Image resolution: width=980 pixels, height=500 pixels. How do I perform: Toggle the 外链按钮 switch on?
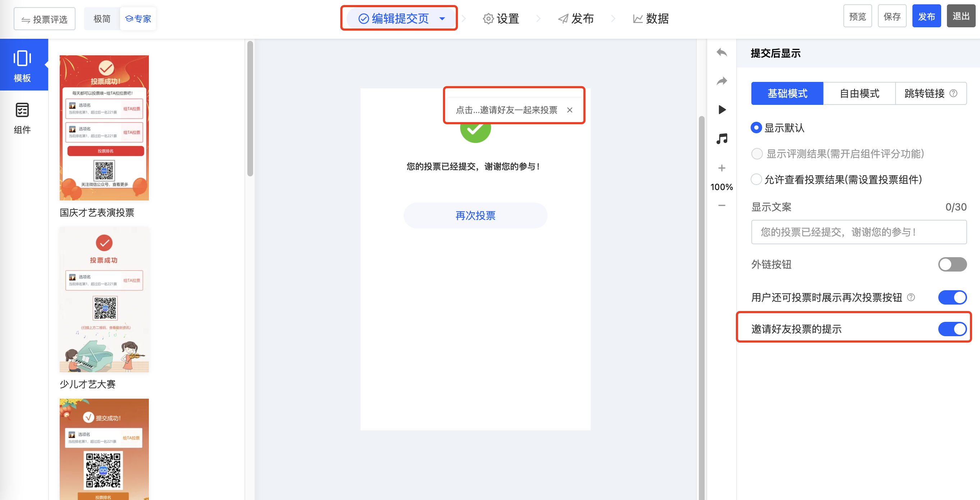click(952, 264)
